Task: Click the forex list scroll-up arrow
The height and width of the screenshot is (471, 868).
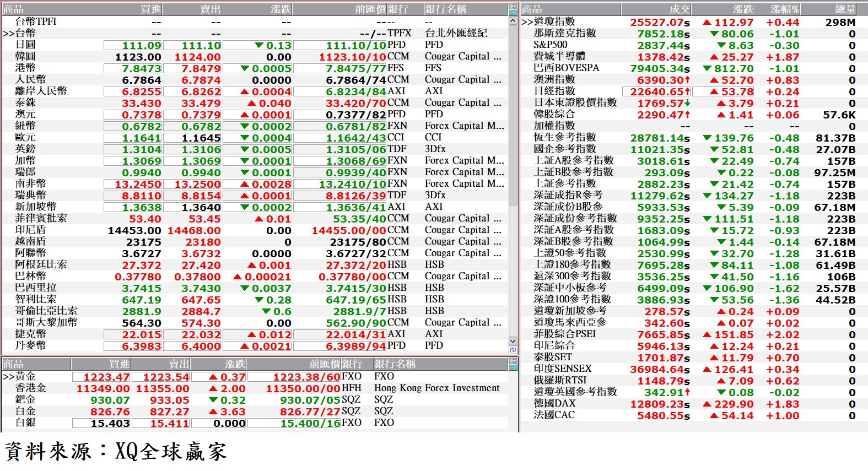Action: [x=513, y=21]
